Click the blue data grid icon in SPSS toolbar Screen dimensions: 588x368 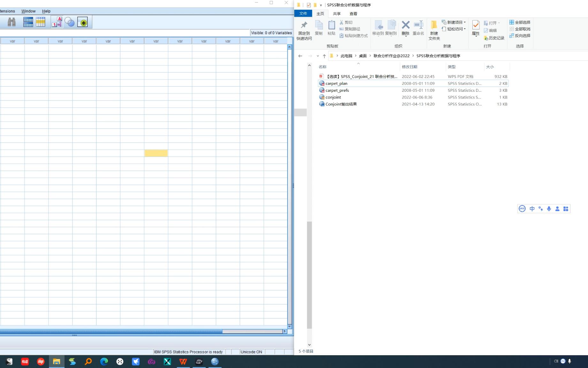[x=28, y=22]
